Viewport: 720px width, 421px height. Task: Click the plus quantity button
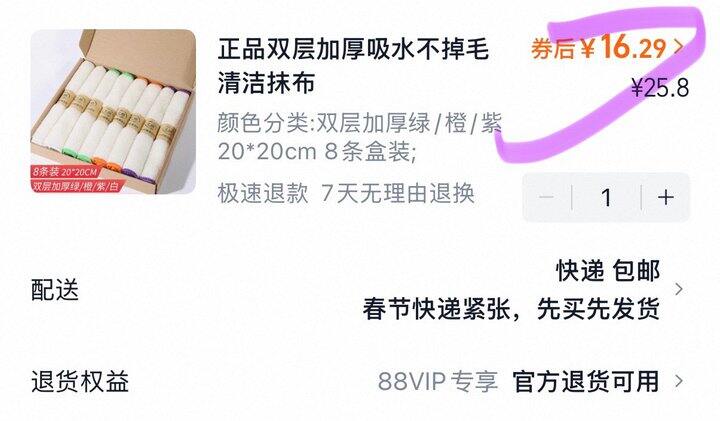(665, 197)
